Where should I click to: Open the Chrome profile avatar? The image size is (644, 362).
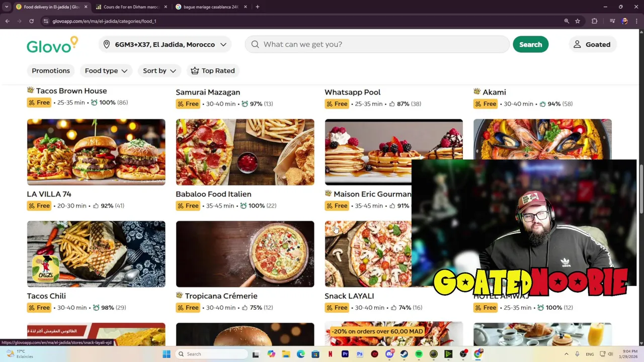click(x=624, y=21)
